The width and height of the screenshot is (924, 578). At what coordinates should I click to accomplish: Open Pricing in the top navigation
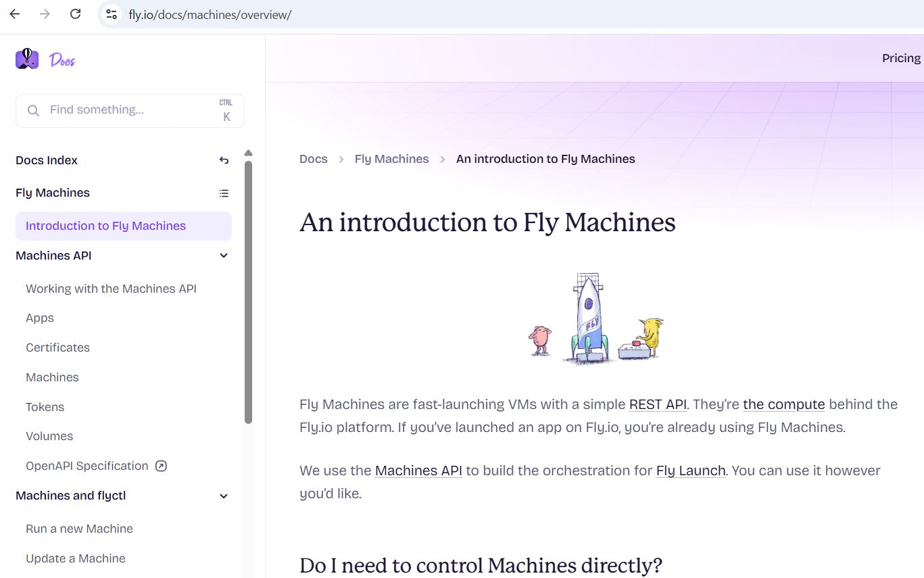[x=901, y=58]
